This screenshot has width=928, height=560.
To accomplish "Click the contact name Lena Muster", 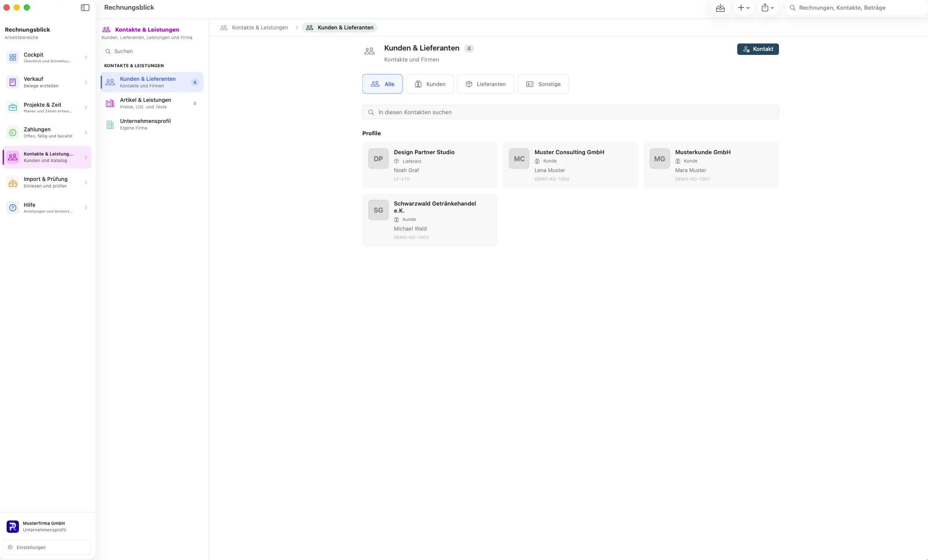I will click(x=550, y=170).
